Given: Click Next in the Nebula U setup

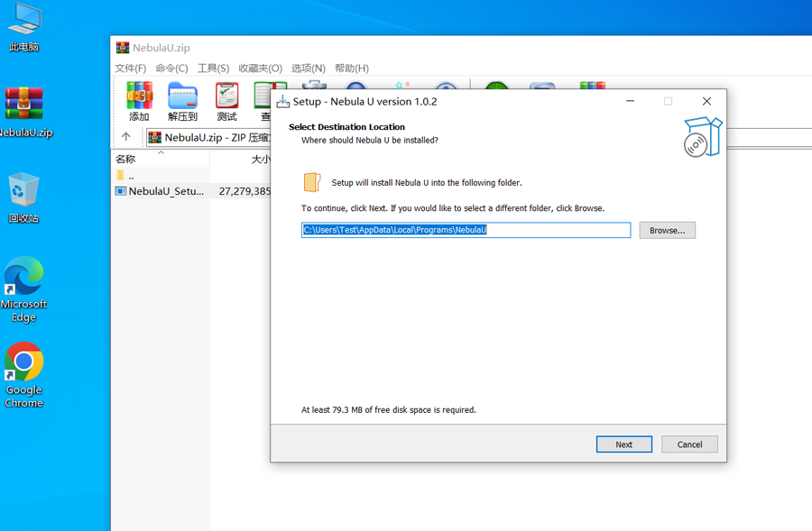Looking at the screenshot, I should pyautogui.click(x=624, y=444).
